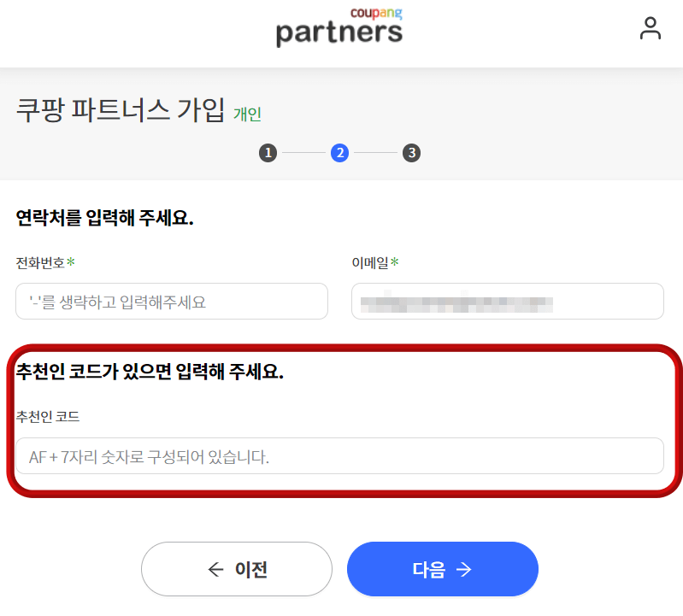Click the 연락처를 입력해 주세요 heading
Screen dimensions: 683x616
(x=104, y=218)
